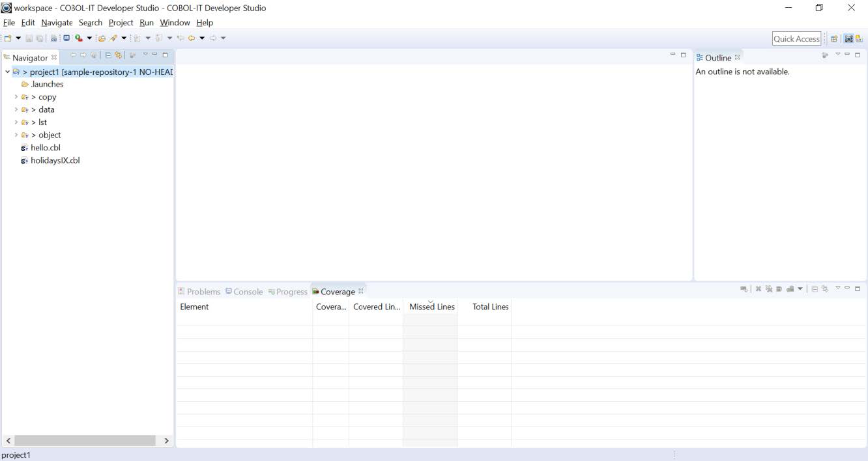
Task: Click the monitor icon in main toolbar
Action: pos(66,38)
